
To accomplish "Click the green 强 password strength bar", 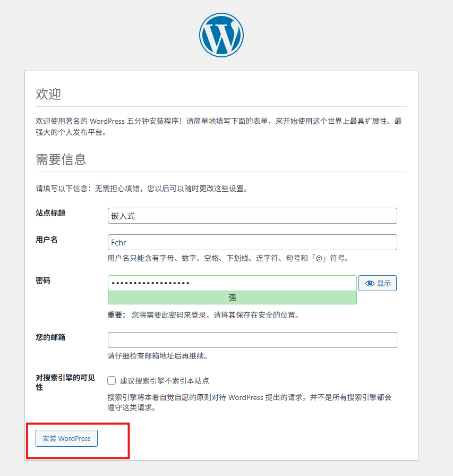I will click(x=232, y=297).
